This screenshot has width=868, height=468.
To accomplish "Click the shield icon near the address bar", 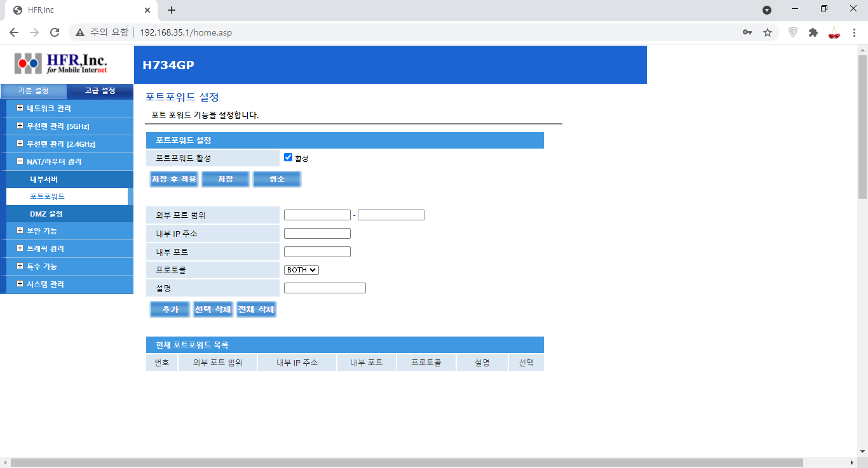I will (x=792, y=32).
